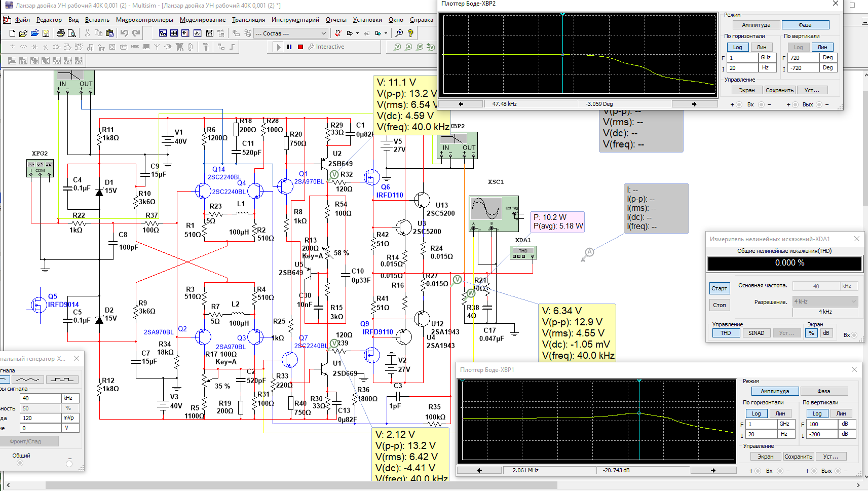Image resolution: width=868 pixels, height=491 pixels.
Task: Choose square waveform in signal generator
Action: (x=62, y=380)
